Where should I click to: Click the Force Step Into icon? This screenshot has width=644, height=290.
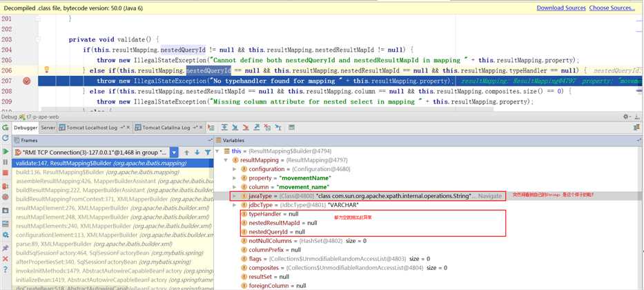coord(246,128)
